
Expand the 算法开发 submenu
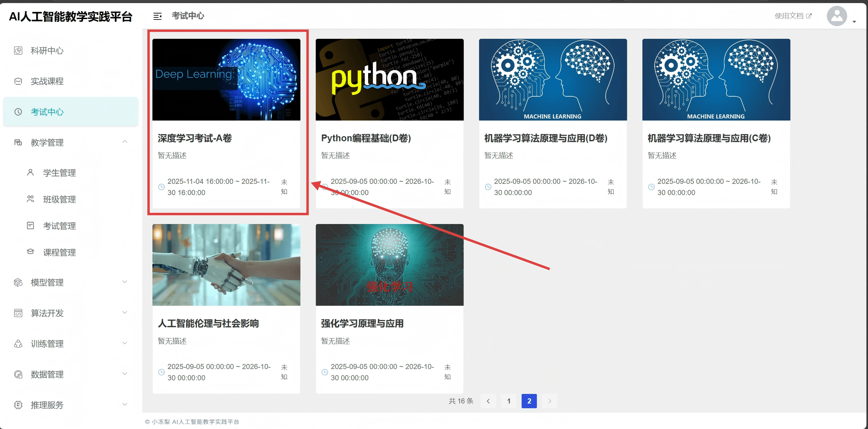125,313
